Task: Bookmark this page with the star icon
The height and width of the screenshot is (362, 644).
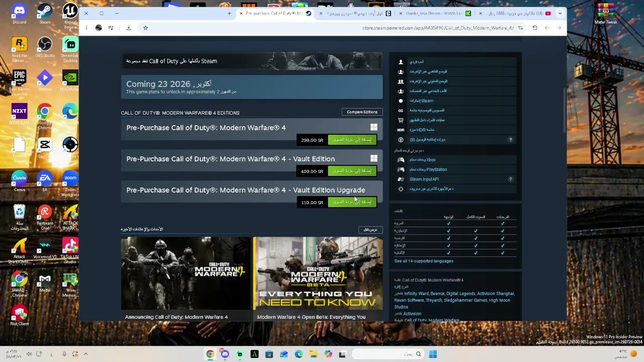Action: tap(145, 28)
